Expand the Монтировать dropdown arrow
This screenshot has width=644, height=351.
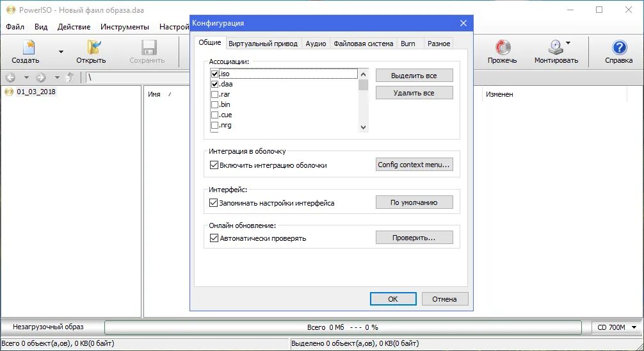tap(568, 43)
